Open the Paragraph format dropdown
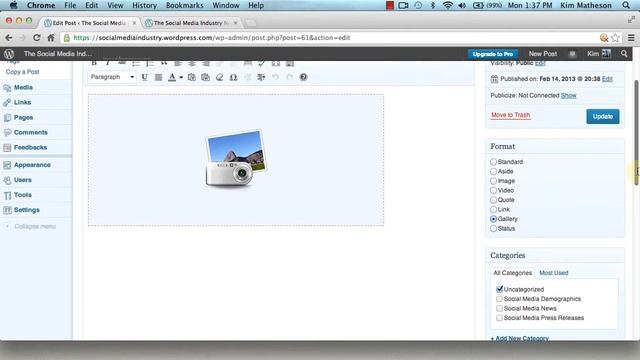 tap(112, 77)
